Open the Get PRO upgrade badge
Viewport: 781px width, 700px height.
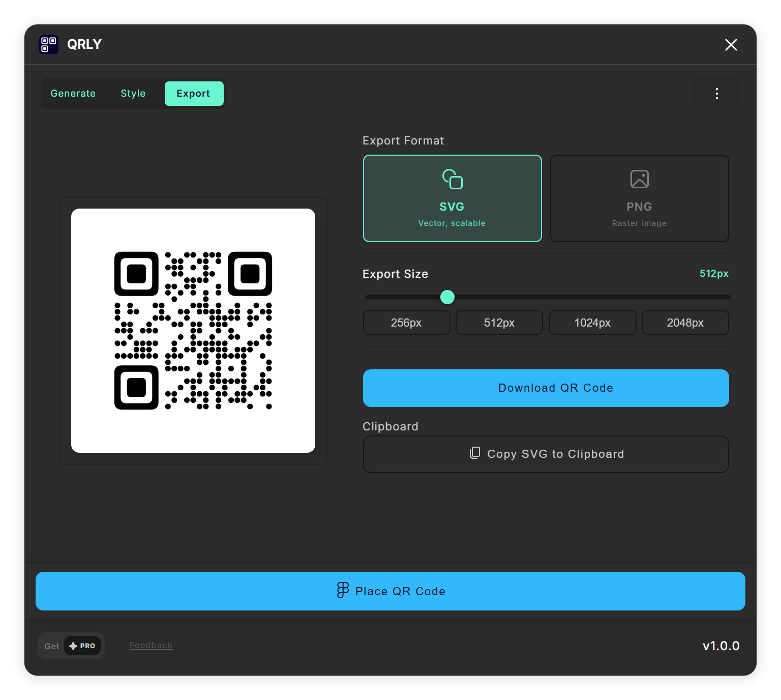point(71,646)
